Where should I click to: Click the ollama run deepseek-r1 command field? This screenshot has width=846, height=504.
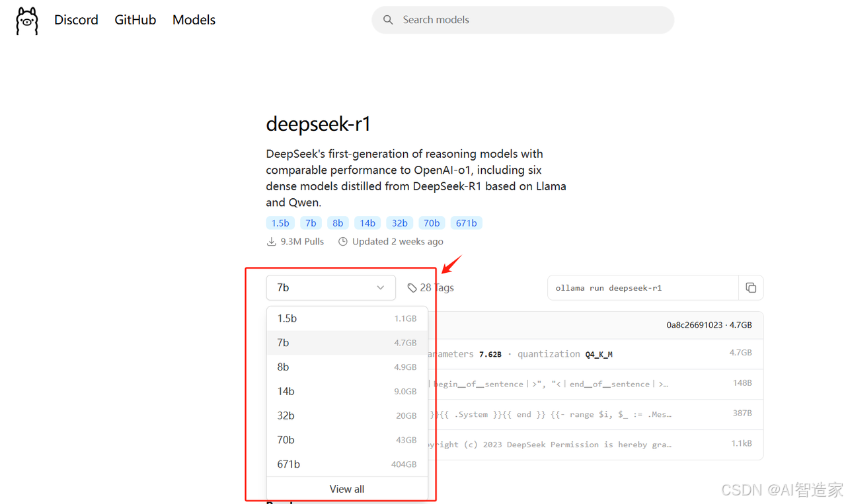click(x=643, y=288)
